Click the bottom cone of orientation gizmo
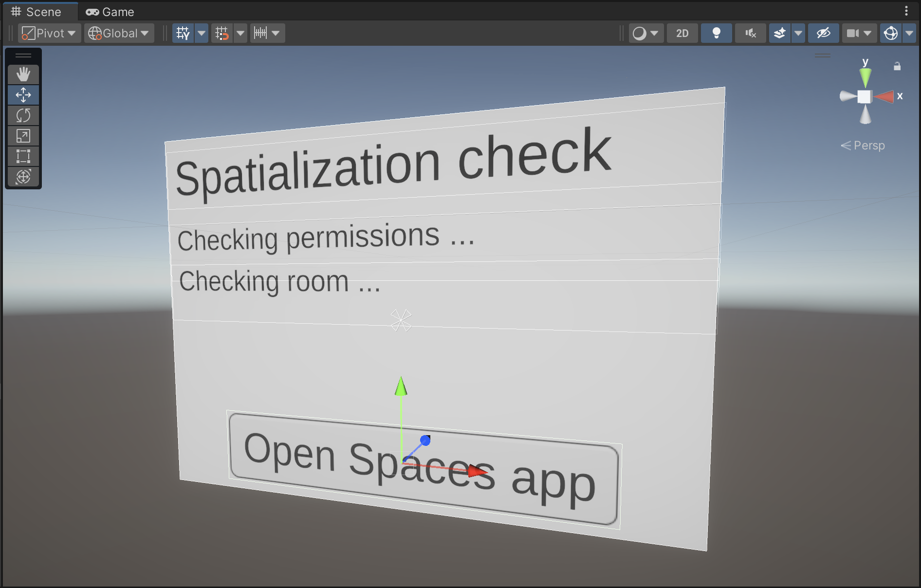This screenshot has width=921, height=588. (x=865, y=115)
